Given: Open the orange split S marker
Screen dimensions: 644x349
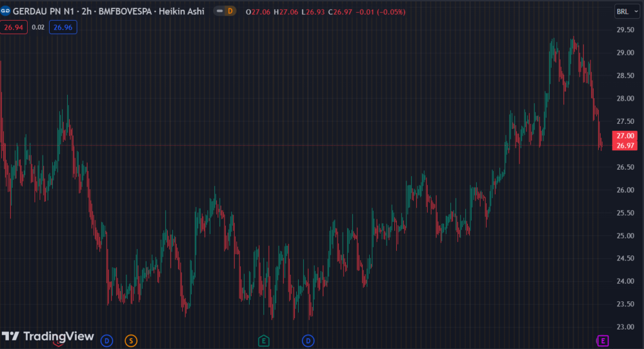Looking at the screenshot, I should coord(131,340).
